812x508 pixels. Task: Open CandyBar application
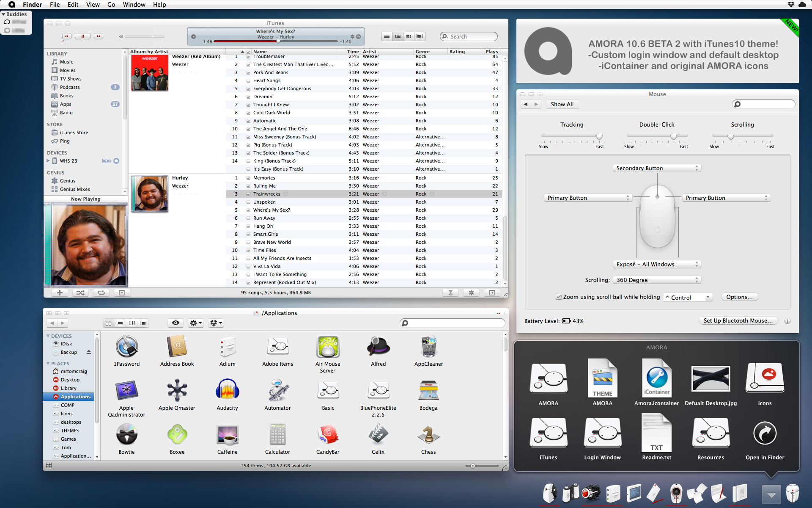click(328, 435)
